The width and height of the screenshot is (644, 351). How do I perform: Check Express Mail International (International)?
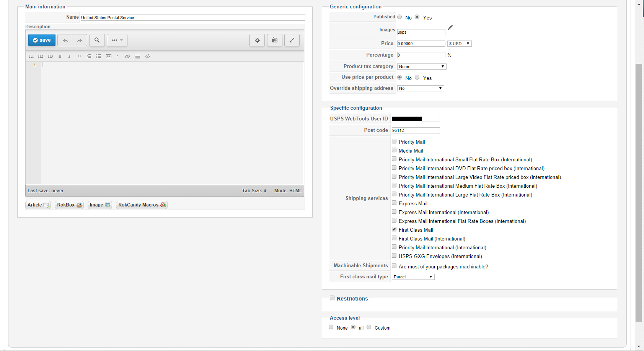[394, 211]
